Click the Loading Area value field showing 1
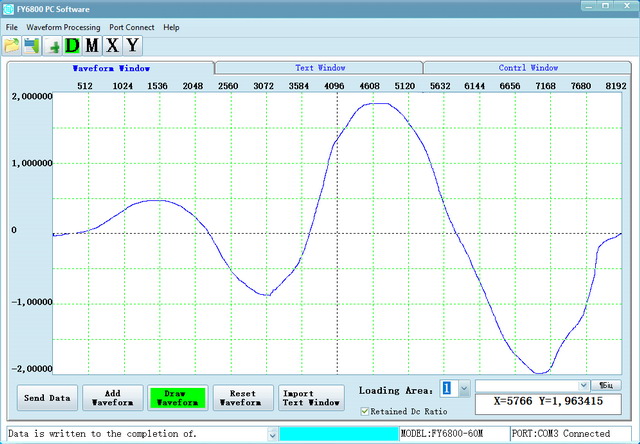640x444 pixels. click(x=449, y=388)
